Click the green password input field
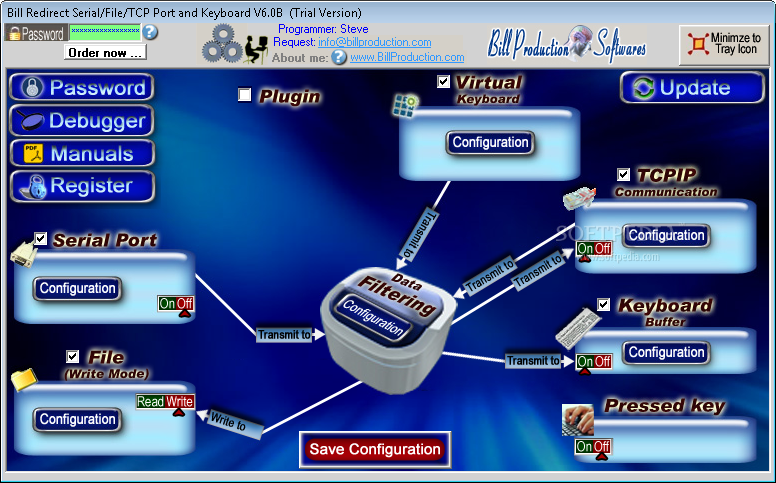 tap(105, 32)
